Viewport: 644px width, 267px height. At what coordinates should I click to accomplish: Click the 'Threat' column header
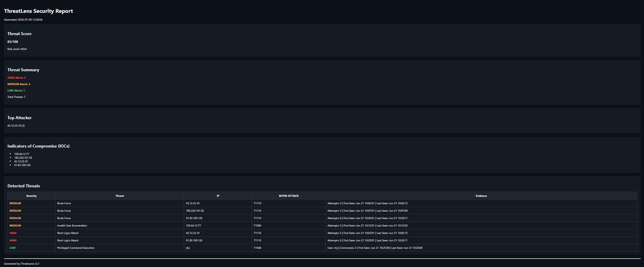tap(120, 196)
